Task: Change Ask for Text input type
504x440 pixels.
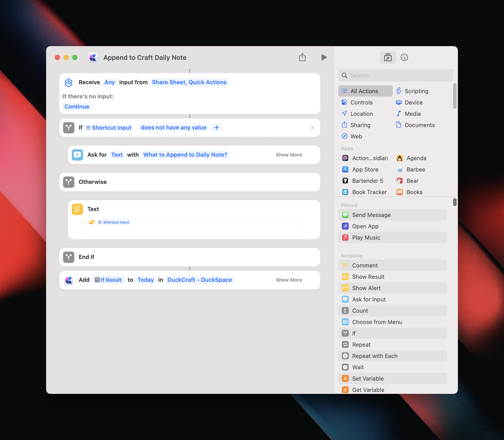Action: click(x=117, y=155)
